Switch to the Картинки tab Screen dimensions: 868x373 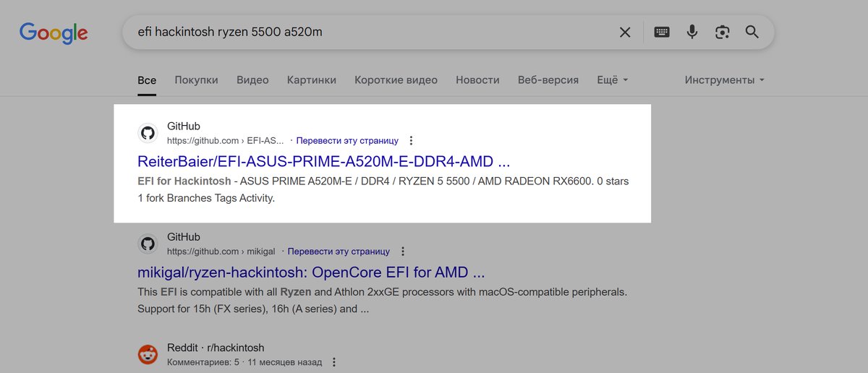coord(311,80)
